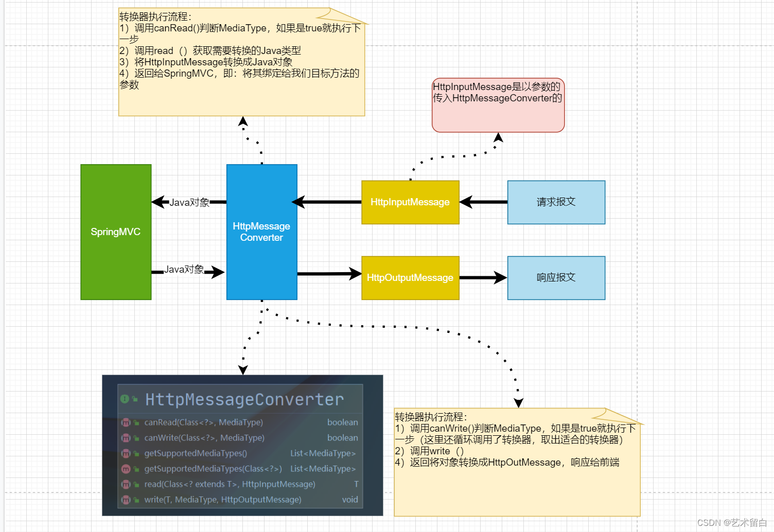774x532 pixels.
Task: Click the void return type of write
Action: coord(350,500)
